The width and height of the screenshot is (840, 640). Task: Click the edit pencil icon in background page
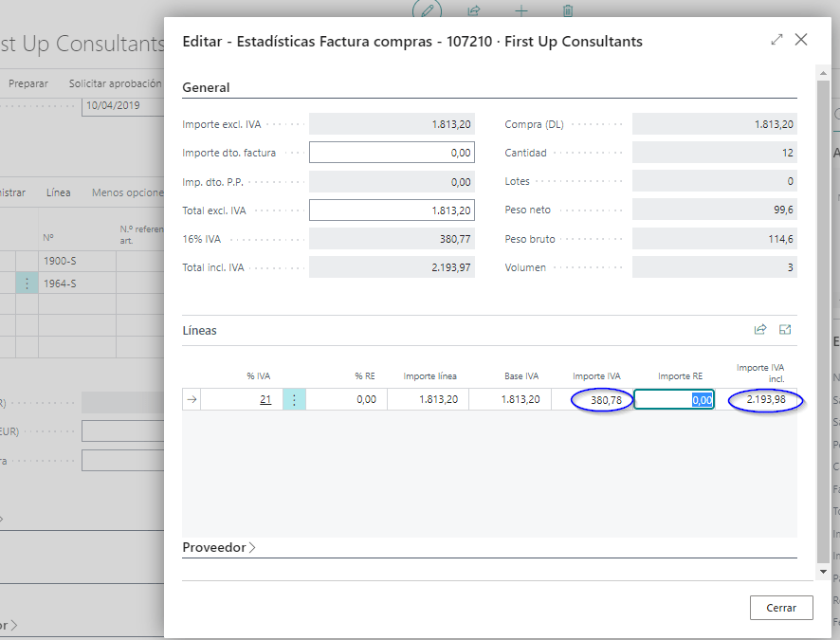pyautogui.click(x=427, y=10)
